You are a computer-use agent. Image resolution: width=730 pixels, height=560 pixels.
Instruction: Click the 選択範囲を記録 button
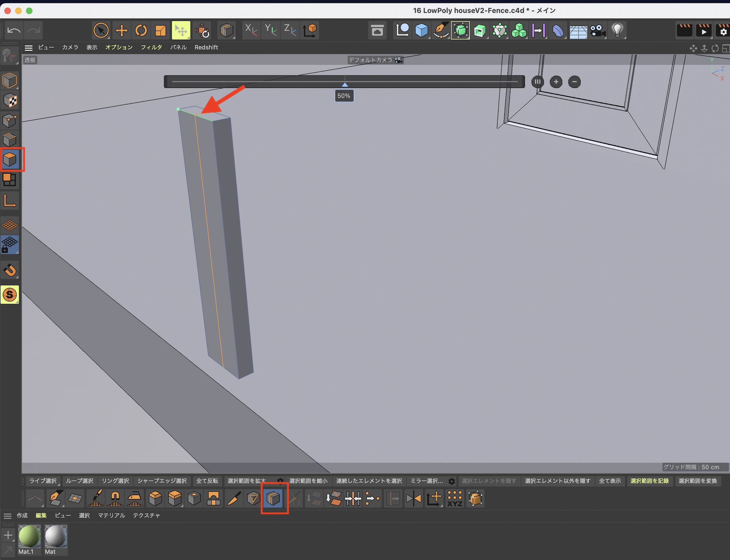pos(649,481)
